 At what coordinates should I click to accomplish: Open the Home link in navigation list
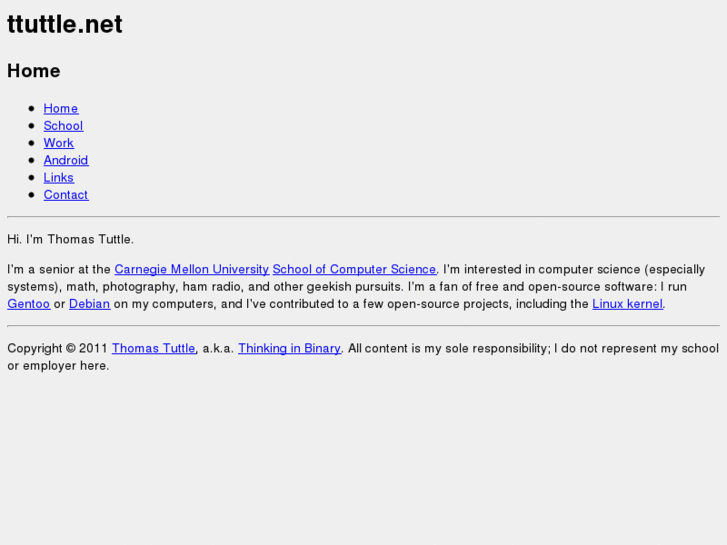point(60,108)
